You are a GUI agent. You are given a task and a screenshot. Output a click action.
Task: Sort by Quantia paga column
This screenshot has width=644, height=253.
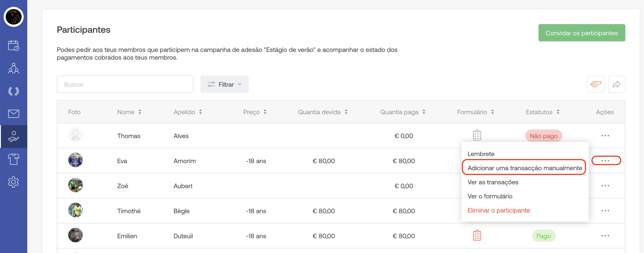[x=402, y=112]
